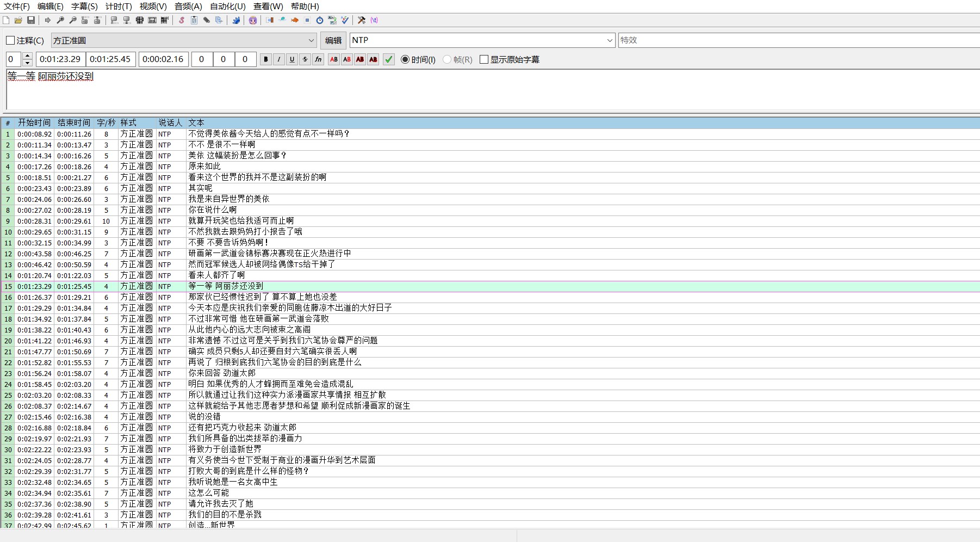This screenshot has height=542, width=980.
Task: Open the fonts collector icon
Action: (x=219, y=20)
